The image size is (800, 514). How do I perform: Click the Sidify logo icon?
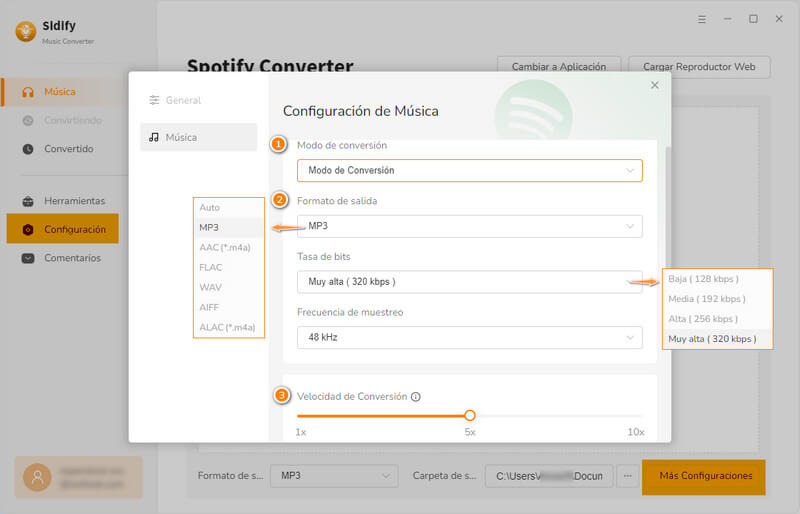26,32
